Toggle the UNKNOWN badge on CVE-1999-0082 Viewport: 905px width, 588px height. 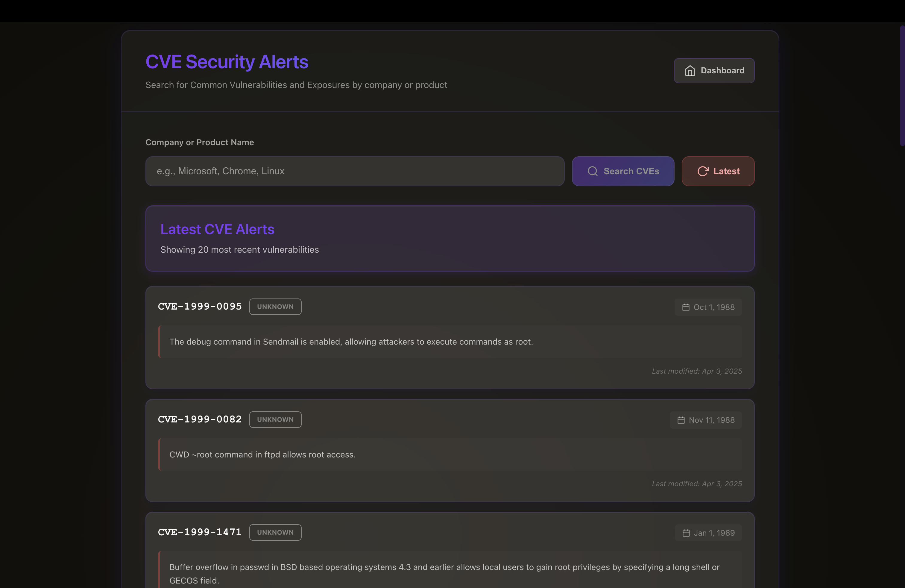(x=275, y=419)
